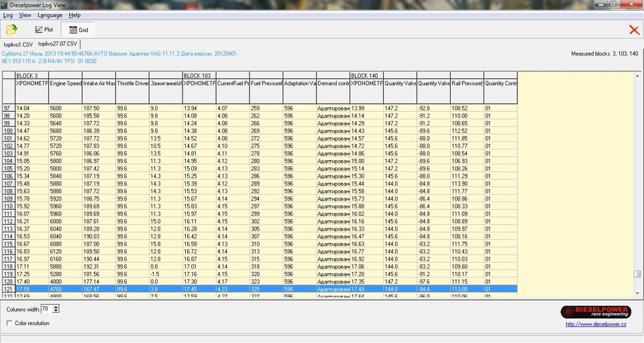
Task: Select row number 115
Action: 9,244
